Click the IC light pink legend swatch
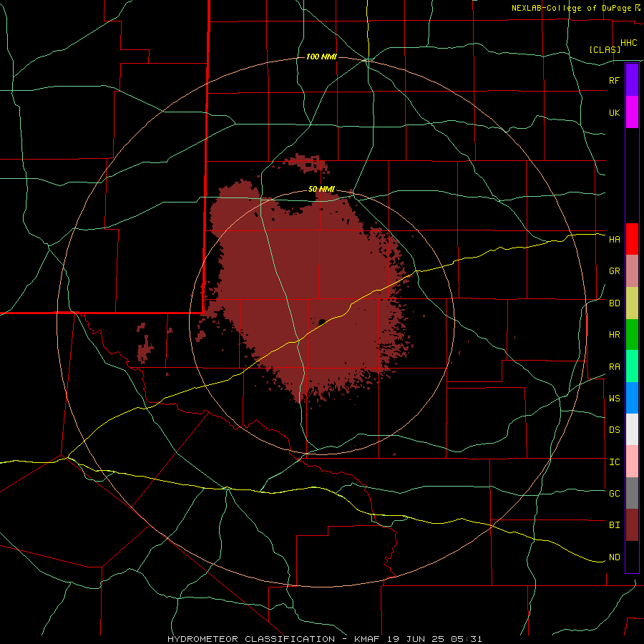Image resolution: width=644 pixels, height=644 pixels. pyautogui.click(x=632, y=462)
